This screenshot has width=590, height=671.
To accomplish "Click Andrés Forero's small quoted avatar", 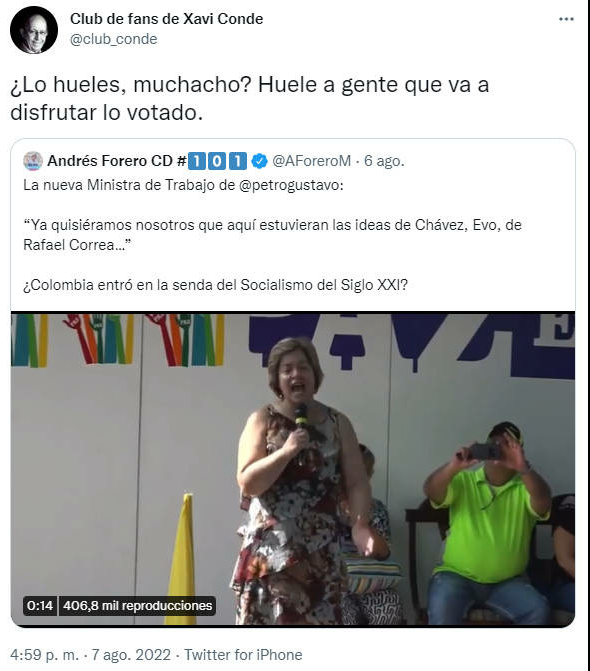I will coord(33,161).
